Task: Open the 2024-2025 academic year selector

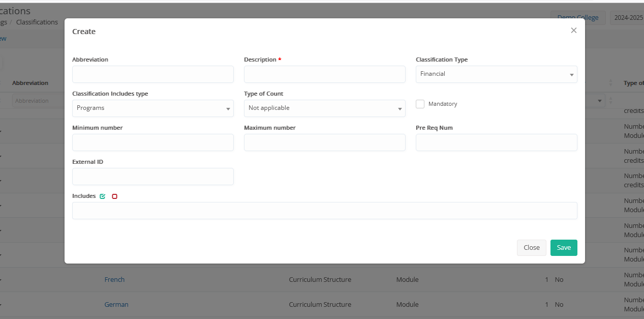Action: click(628, 17)
